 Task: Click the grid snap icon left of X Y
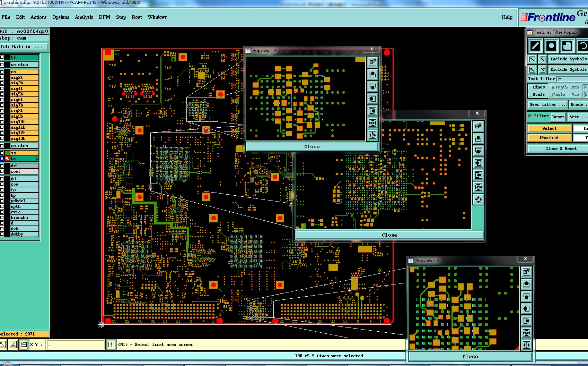click(x=24, y=344)
